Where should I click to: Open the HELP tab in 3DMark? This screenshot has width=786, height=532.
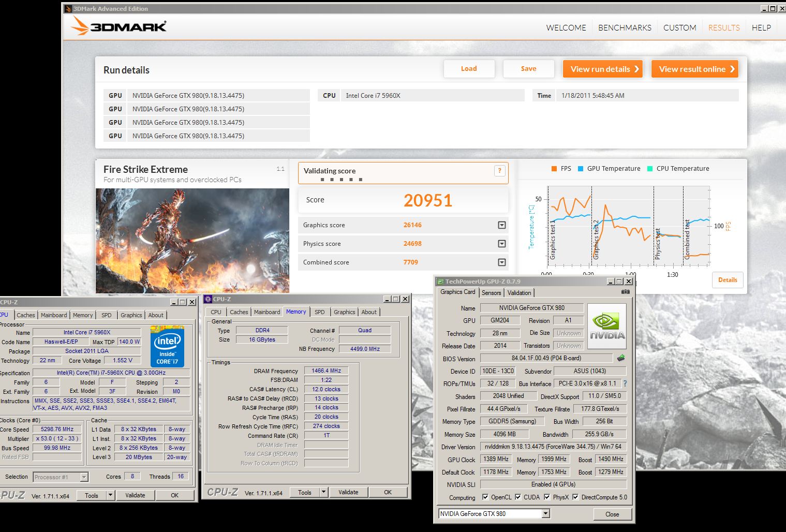click(x=761, y=27)
